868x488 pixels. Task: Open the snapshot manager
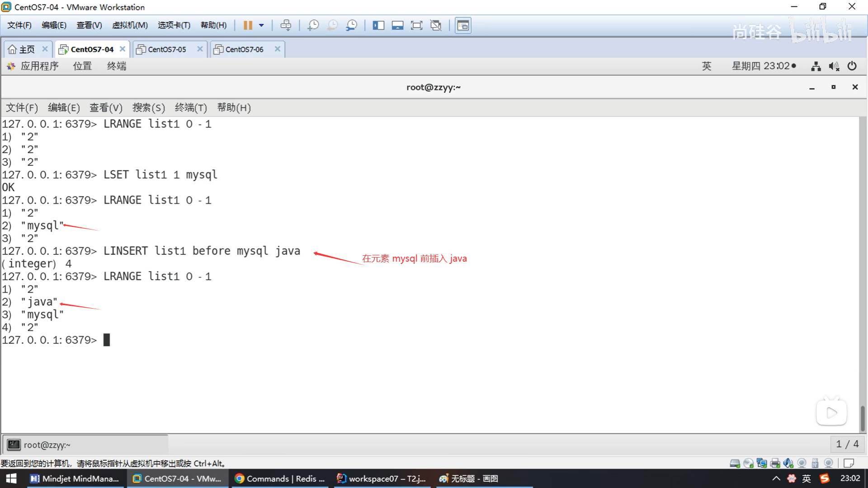tap(352, 25)
